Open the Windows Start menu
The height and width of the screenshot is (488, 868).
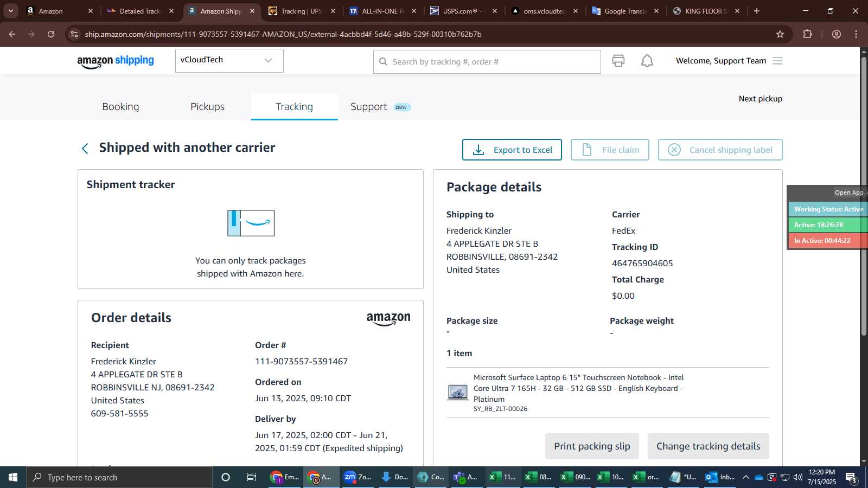point(13,477)
